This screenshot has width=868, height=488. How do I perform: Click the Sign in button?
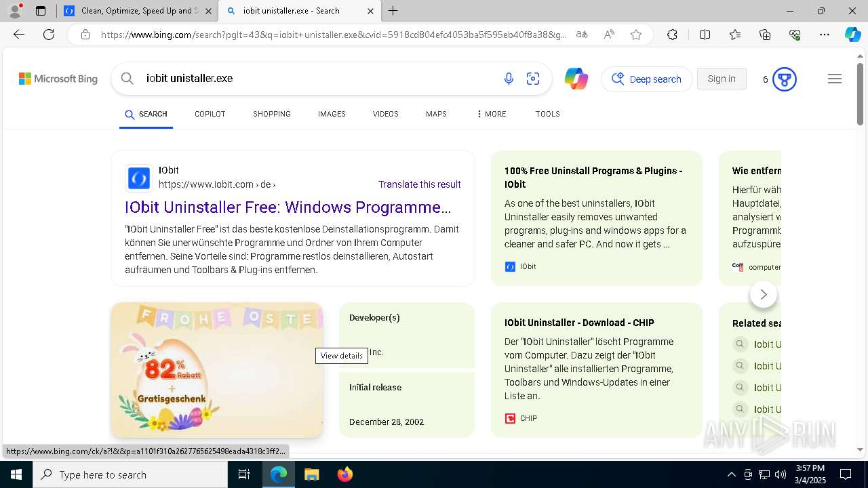722,79
